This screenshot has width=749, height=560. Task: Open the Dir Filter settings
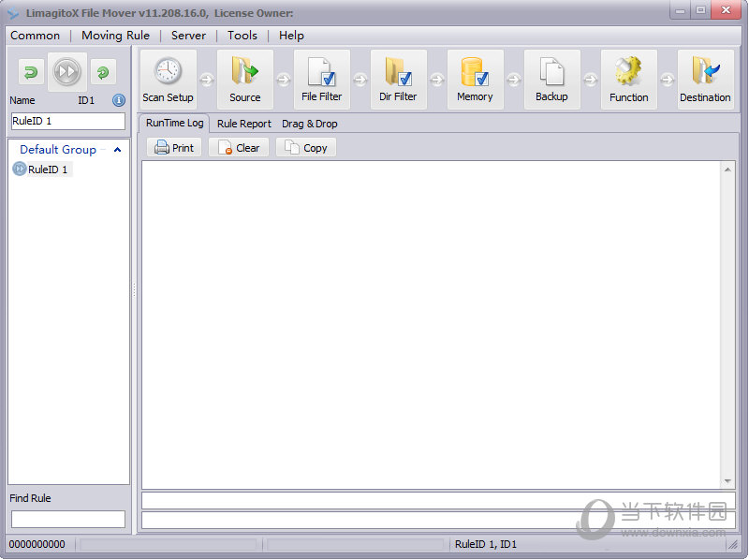(399, 80)
